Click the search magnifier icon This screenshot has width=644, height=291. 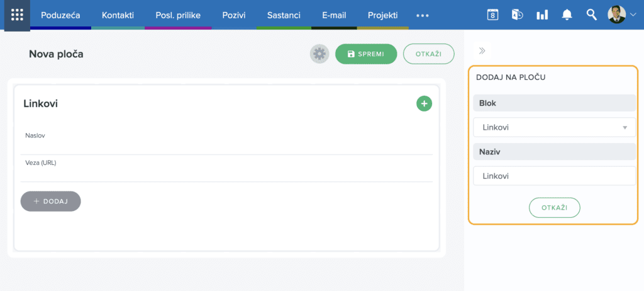[x=591, y=14]
